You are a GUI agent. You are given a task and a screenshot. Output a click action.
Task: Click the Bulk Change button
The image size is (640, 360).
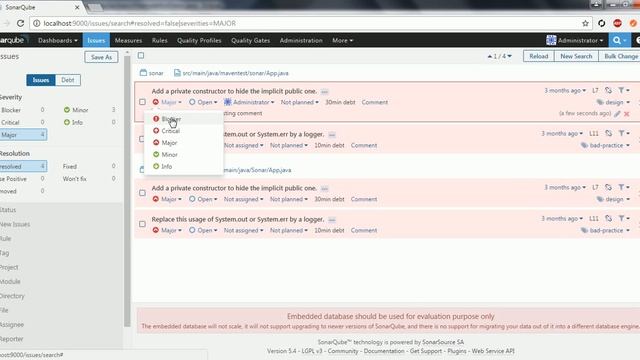[620, 56]
